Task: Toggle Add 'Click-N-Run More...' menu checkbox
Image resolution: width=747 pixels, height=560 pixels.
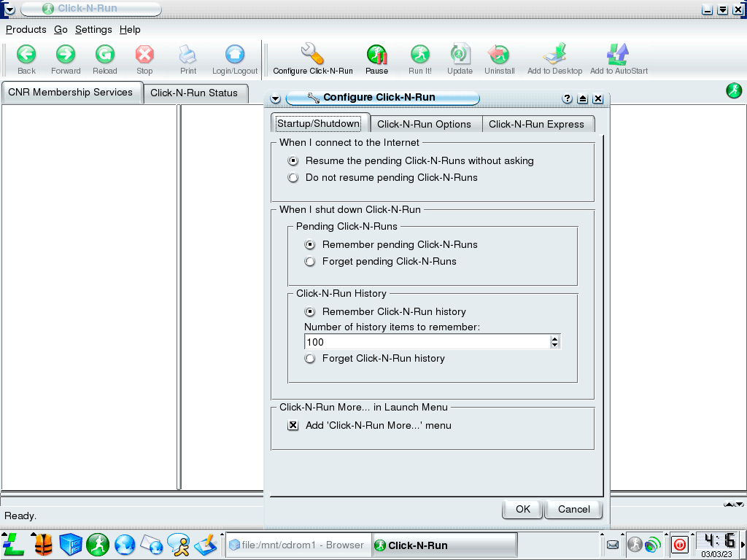Action: [x=293, y=426]
